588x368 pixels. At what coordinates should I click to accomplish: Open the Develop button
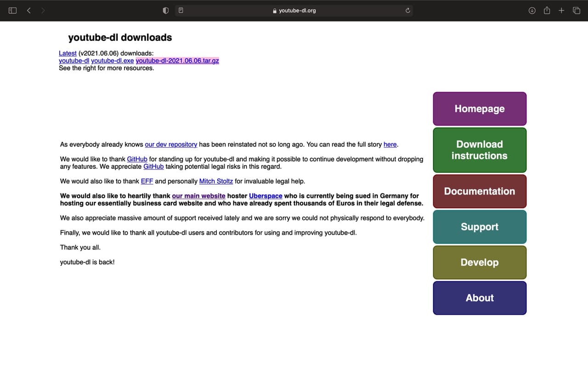tap(480, 262)
